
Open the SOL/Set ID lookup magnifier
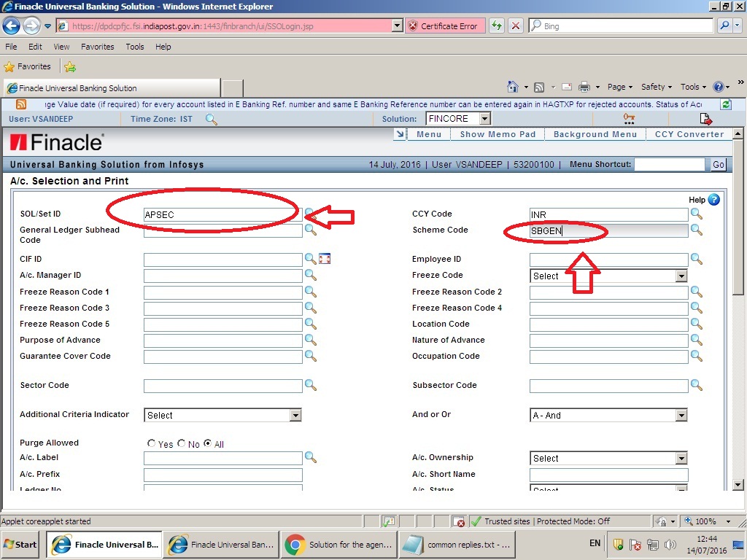click(x=309, y=213)
